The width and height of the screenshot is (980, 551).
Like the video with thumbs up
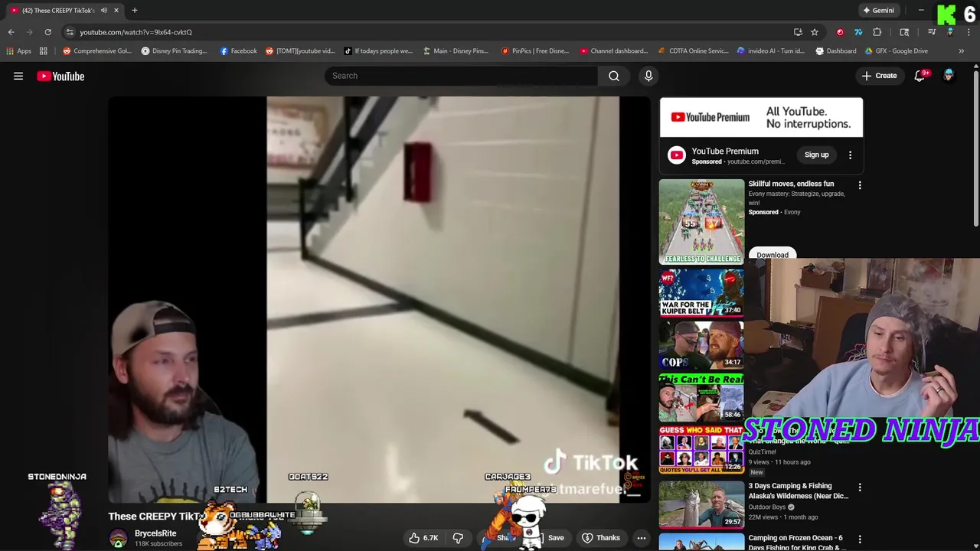click(x=423, y=538)
